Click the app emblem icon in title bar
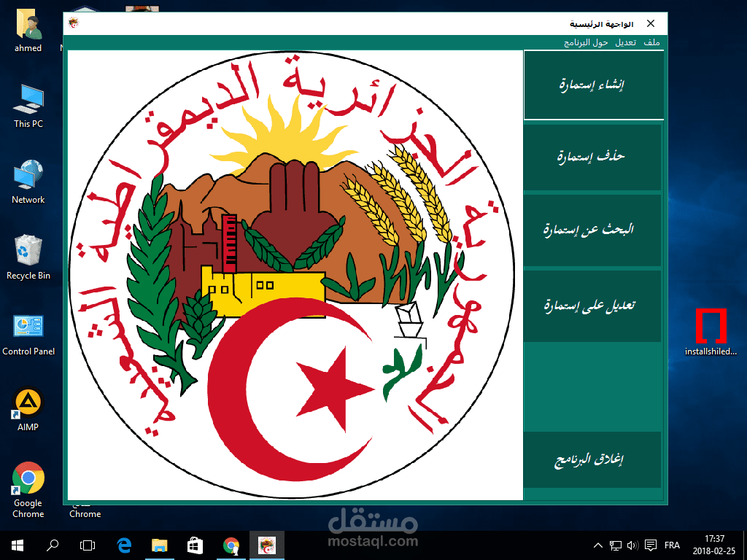The image size is (747, 560). tap(74, 23)
